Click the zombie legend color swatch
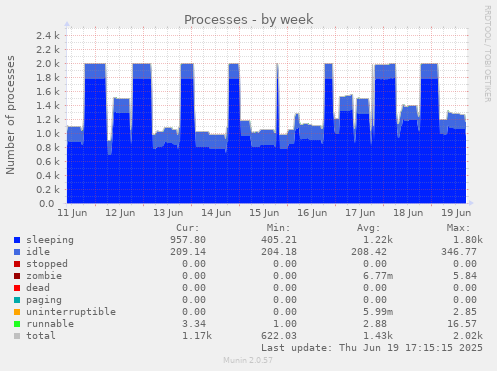 (x=17, y=276)
